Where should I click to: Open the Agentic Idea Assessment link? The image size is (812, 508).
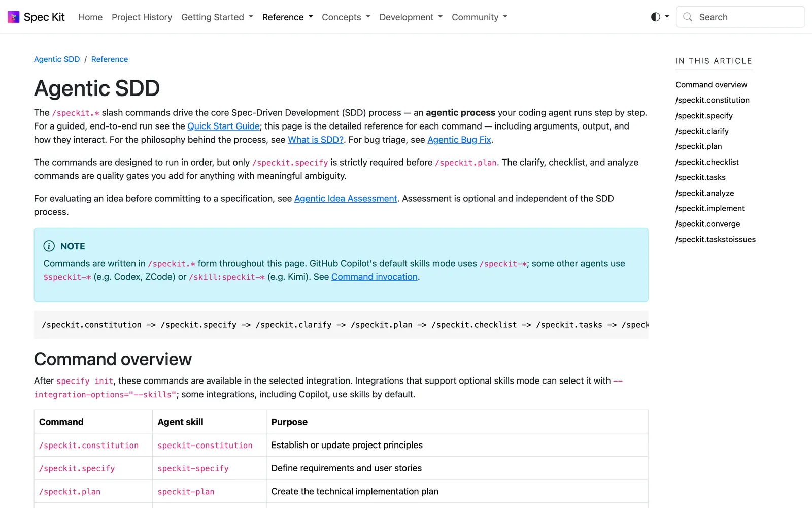pos(346,199)
